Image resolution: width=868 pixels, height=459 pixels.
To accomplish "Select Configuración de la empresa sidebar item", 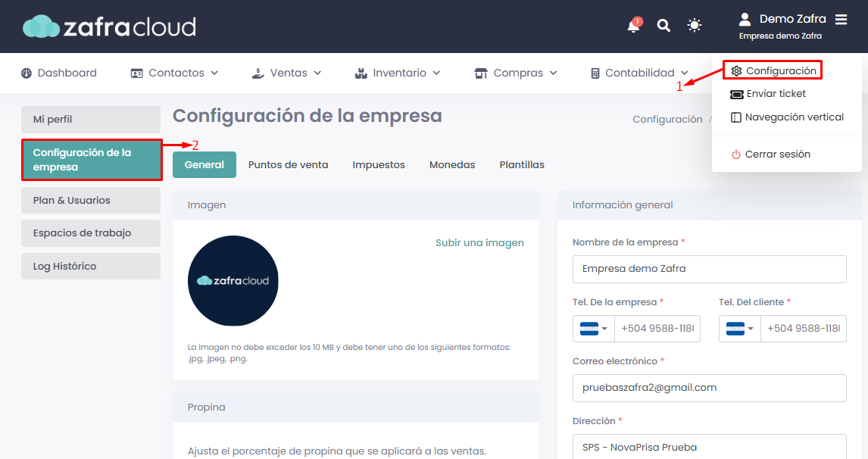I will pos(92,160).
